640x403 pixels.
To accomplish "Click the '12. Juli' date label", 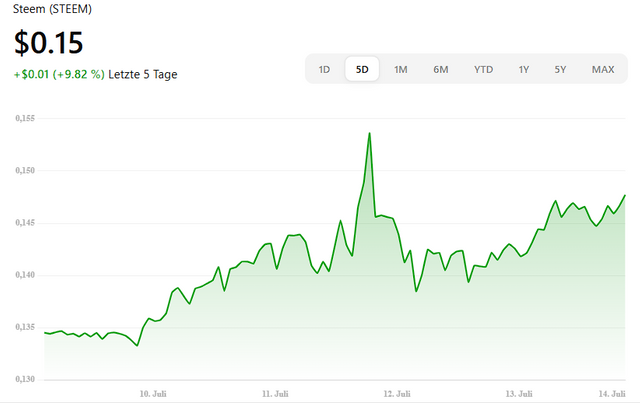I will (397, 394).
